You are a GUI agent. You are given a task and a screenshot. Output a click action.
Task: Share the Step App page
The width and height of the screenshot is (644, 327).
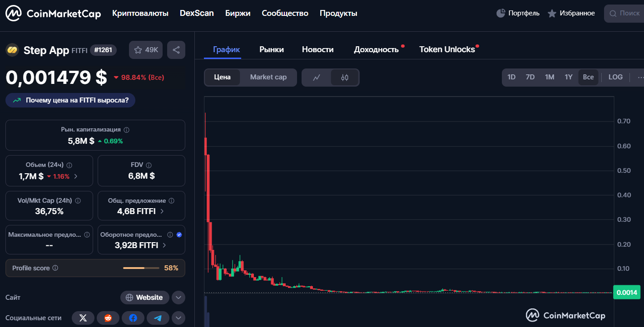176,50
